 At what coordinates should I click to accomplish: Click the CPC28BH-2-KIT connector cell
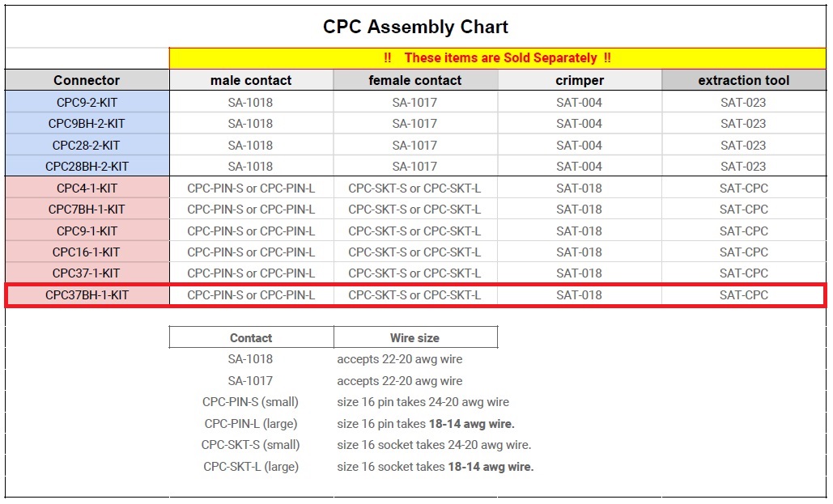pos(87,167)
